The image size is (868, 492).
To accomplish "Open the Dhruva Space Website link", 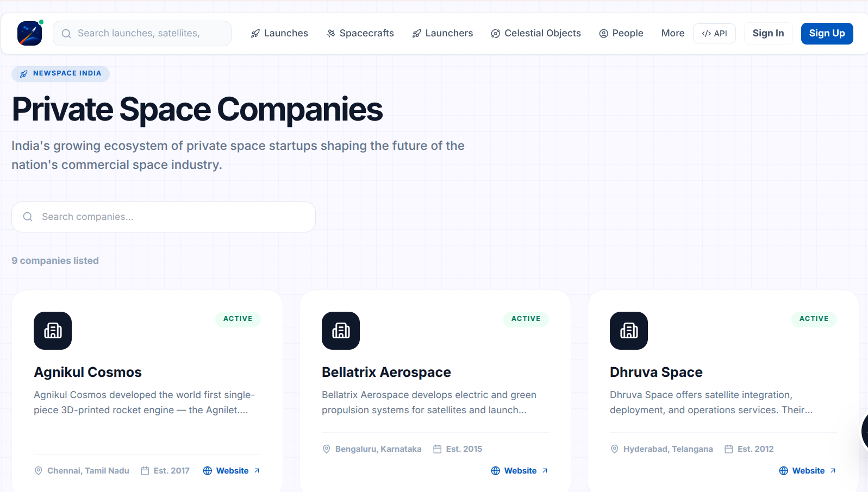I will click(808, 471).
